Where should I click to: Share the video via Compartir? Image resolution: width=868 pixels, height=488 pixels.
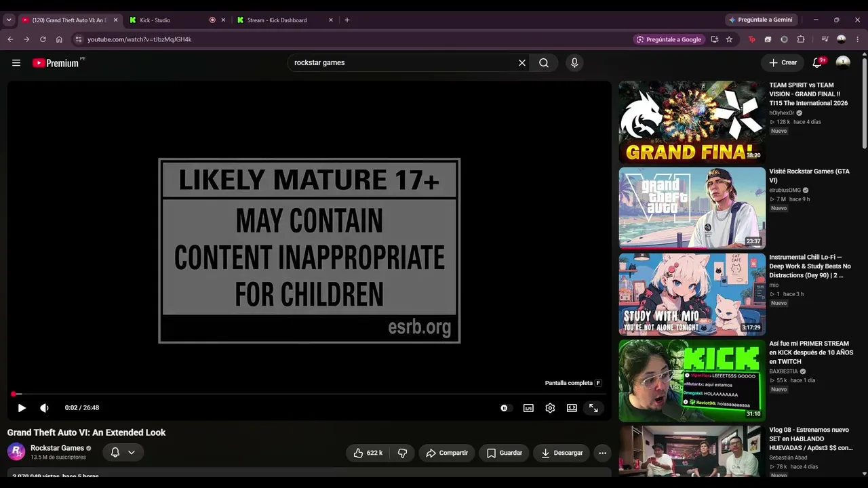(x=447, y=453)
